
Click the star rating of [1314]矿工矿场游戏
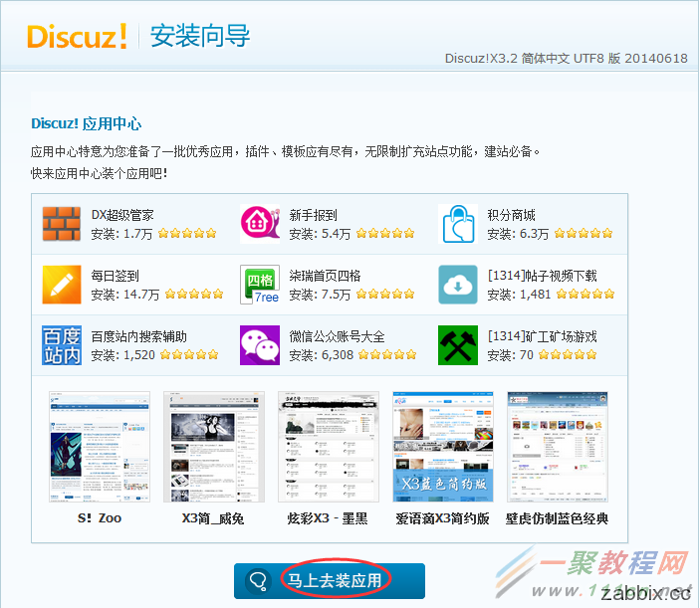[568, 354]
